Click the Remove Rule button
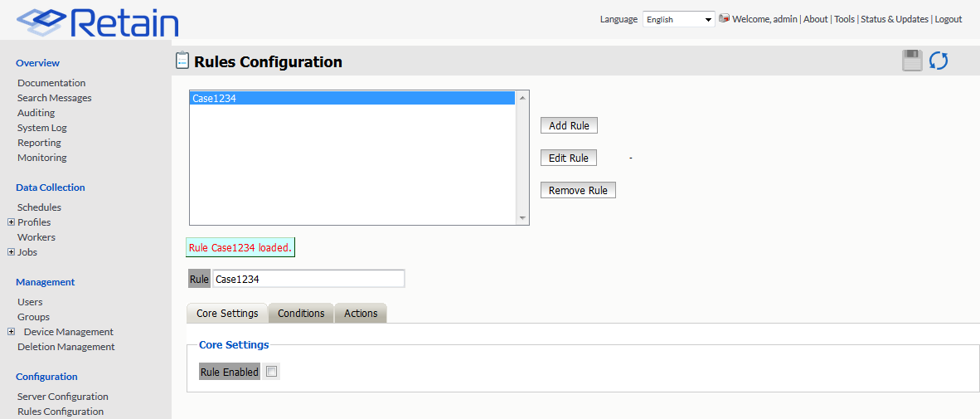Screen dimensions: 980x419 pyautogui.click(x=578, y=190)
